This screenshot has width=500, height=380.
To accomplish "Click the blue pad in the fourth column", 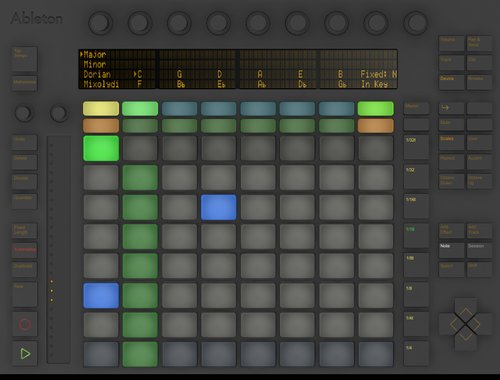I will [219, 207].
